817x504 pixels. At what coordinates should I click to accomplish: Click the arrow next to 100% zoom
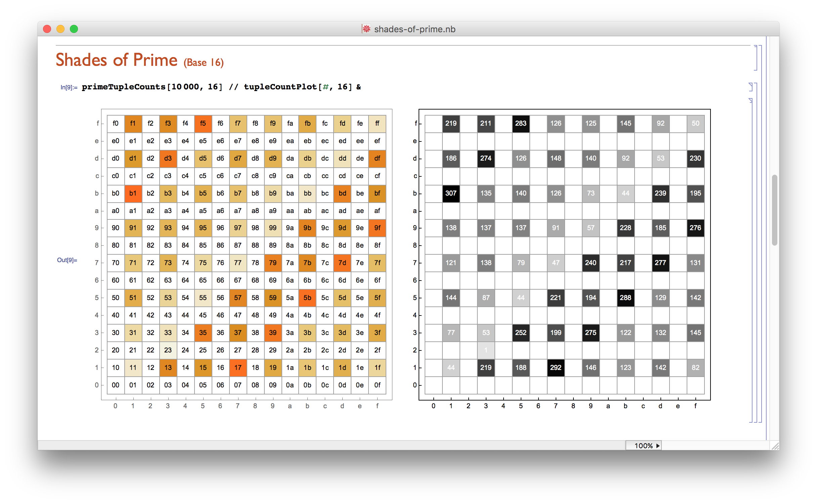click(x=658, y=446)
